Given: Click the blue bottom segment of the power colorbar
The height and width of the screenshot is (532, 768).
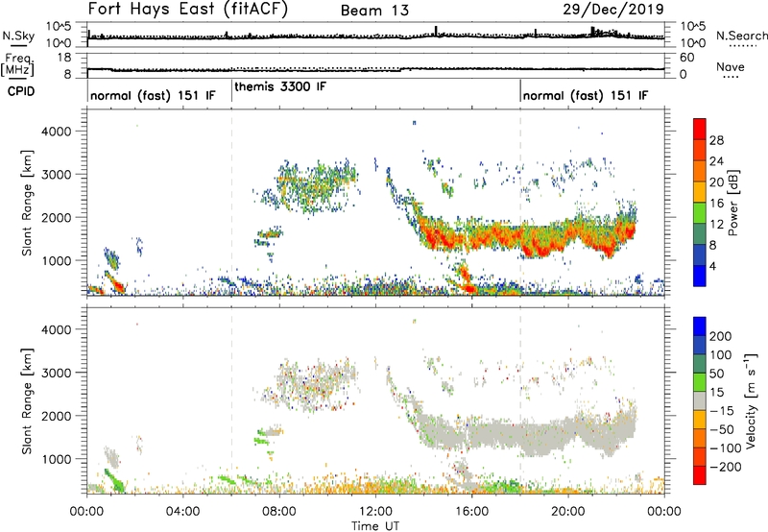Looking at the screenshot, I should (700, 277).
